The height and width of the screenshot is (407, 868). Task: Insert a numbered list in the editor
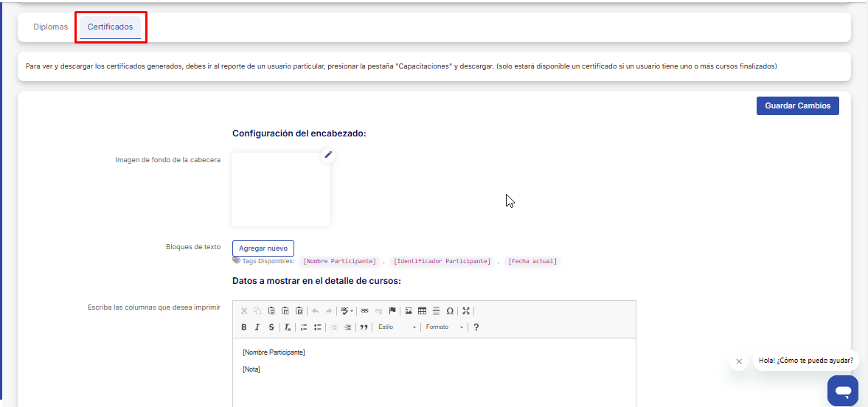pos(304,327)
